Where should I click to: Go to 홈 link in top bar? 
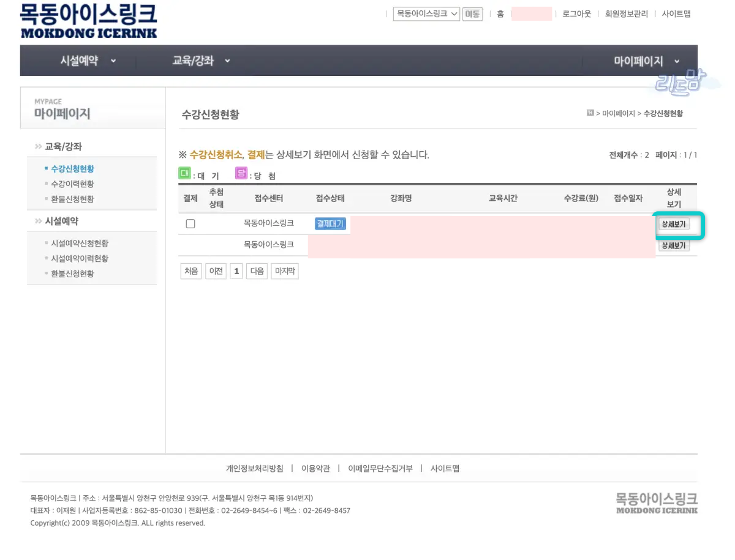[500, 14]
